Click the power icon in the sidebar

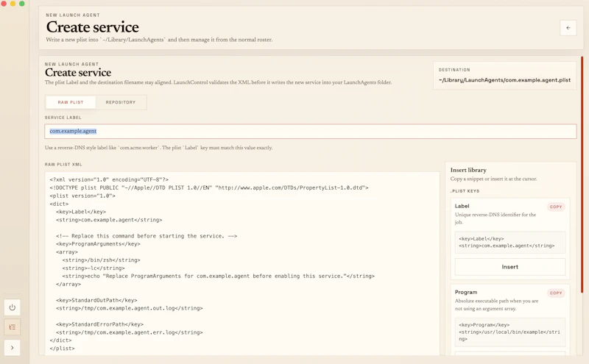click(x=13, y=307)
